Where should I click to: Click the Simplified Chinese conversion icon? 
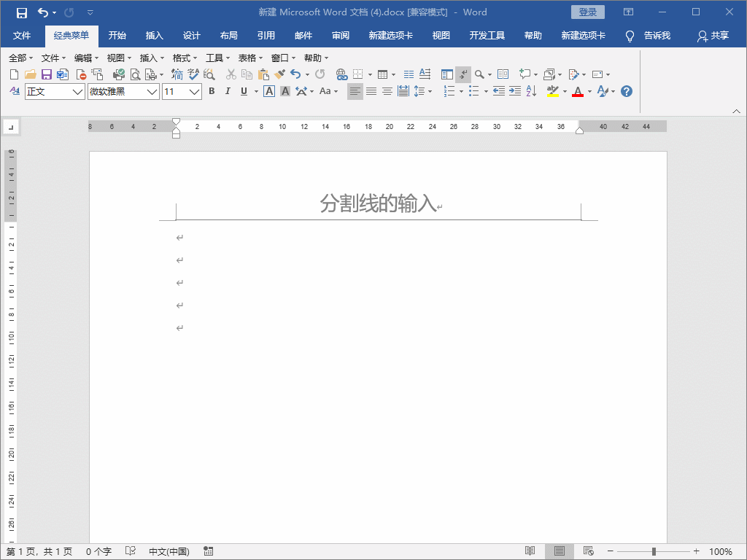pos(177,74)
